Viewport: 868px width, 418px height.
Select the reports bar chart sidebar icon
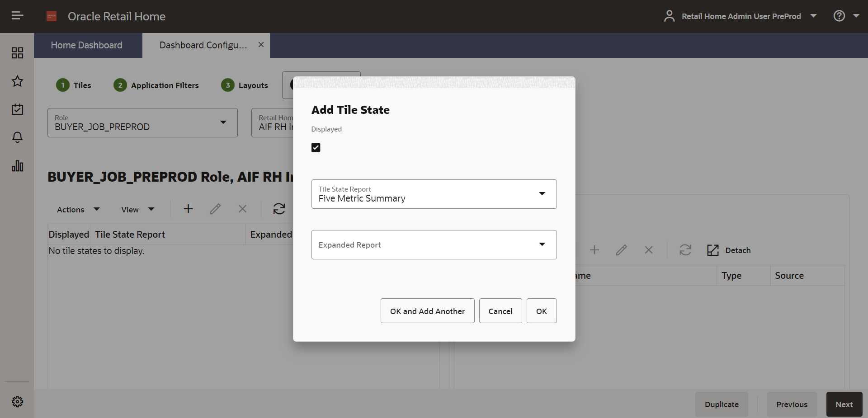(x=17, y=166)
